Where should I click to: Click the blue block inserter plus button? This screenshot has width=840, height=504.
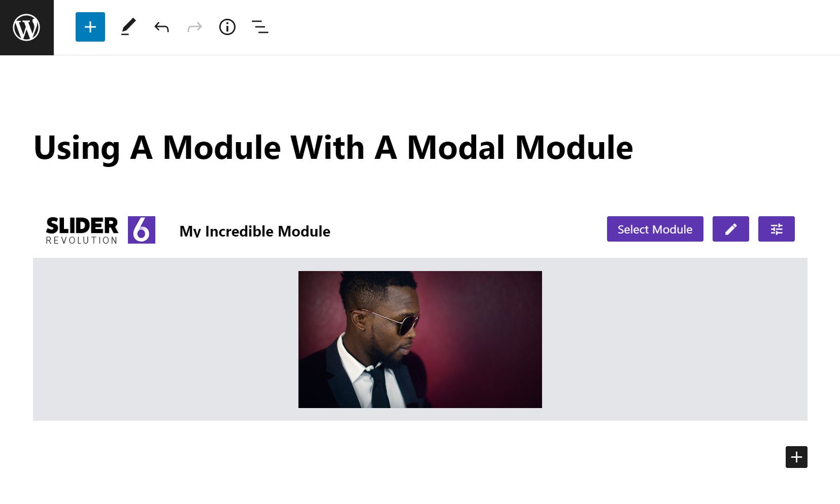click(x=90, y=27)
